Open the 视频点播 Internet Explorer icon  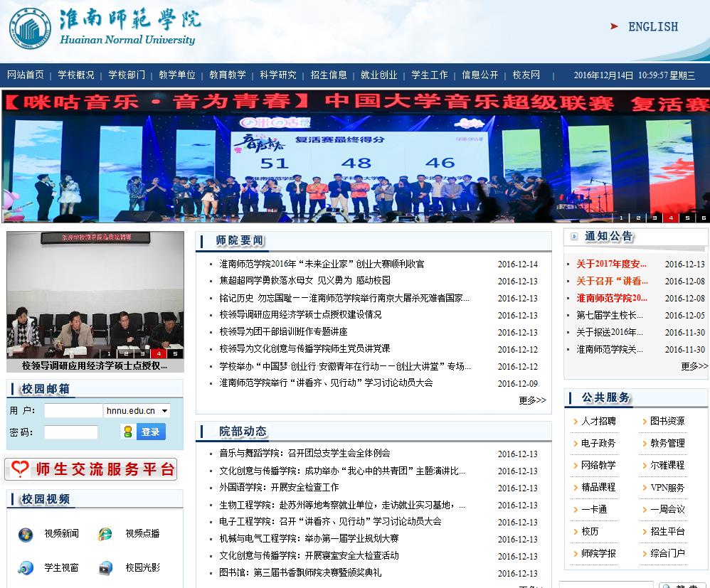(105, 534)
